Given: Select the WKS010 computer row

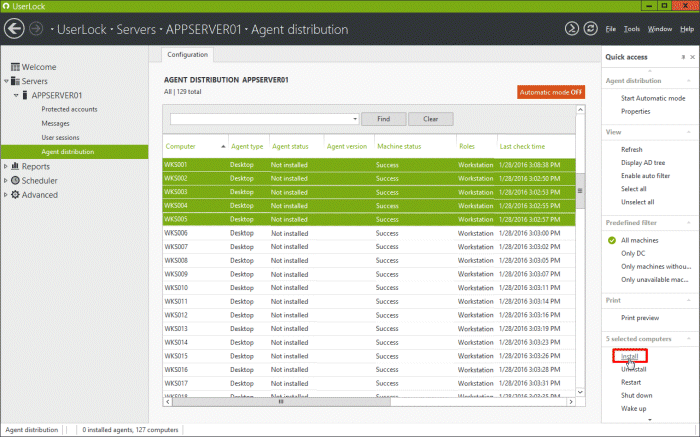Looking at the screenshot, I should 176,287.
